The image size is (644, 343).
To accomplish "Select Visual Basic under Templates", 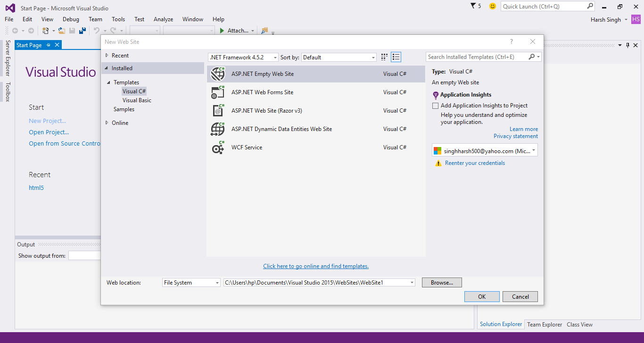I will click(x=137, y=100).
